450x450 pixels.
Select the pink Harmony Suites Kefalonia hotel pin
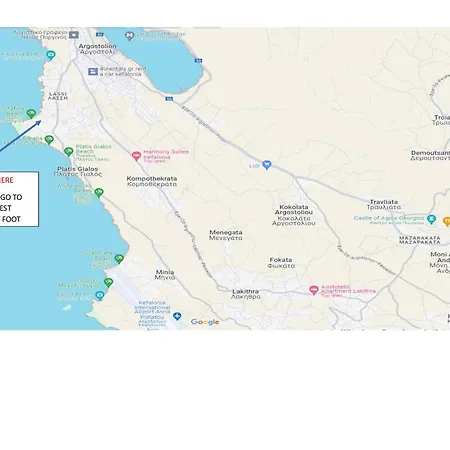136,156
